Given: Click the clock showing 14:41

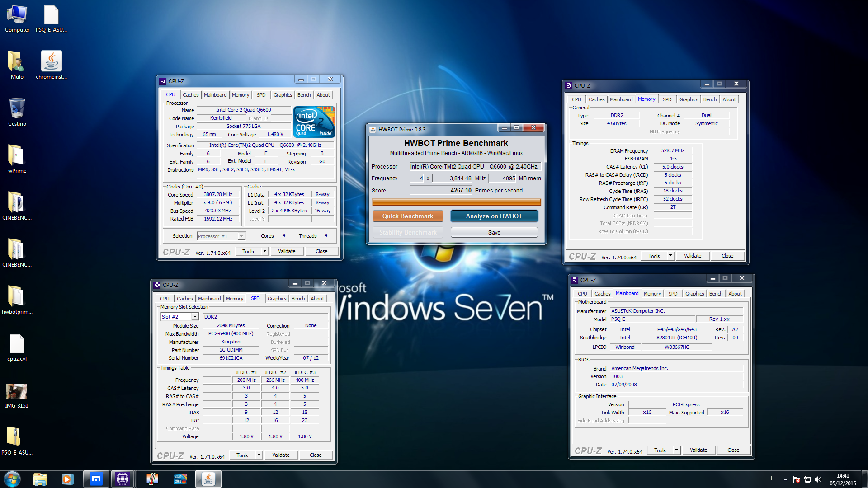Looking at the screenshot, I should (843, 476).
